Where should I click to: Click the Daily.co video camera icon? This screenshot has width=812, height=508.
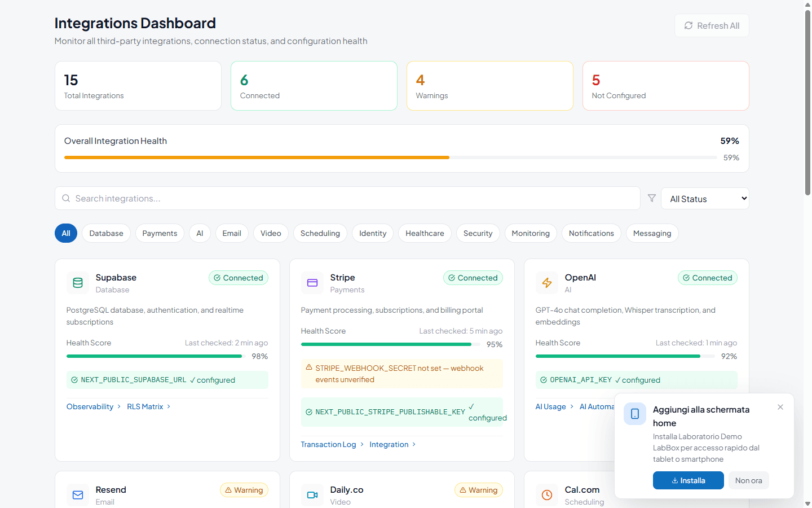click(312, 495)
